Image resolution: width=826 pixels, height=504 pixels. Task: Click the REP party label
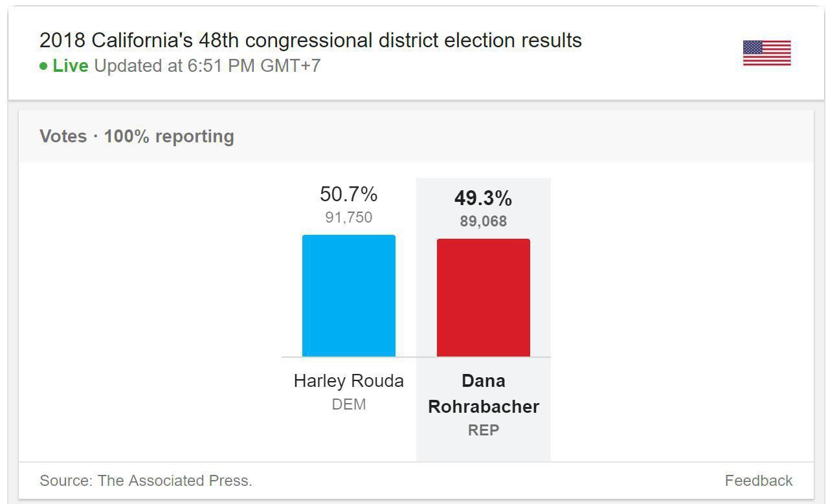(484, 430)
